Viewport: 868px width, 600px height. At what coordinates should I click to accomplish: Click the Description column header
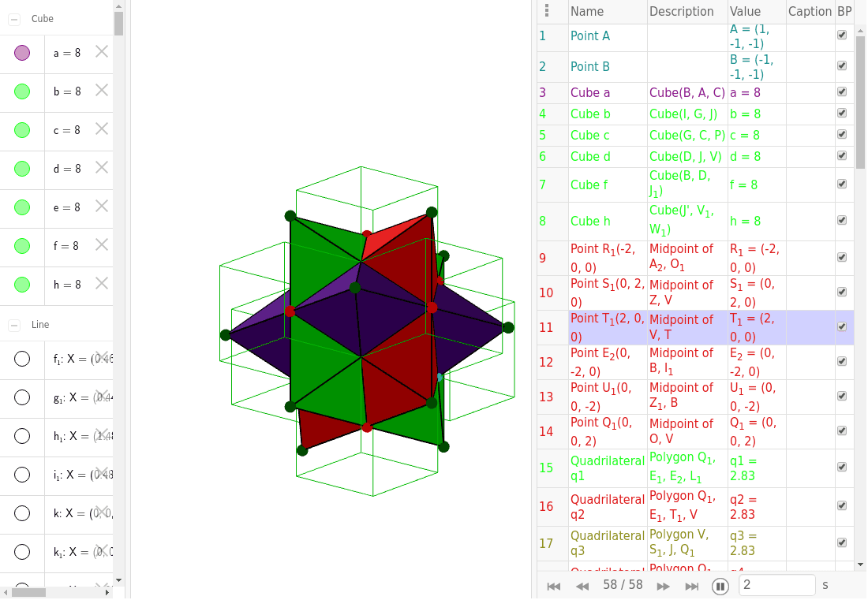click(687, 12)
